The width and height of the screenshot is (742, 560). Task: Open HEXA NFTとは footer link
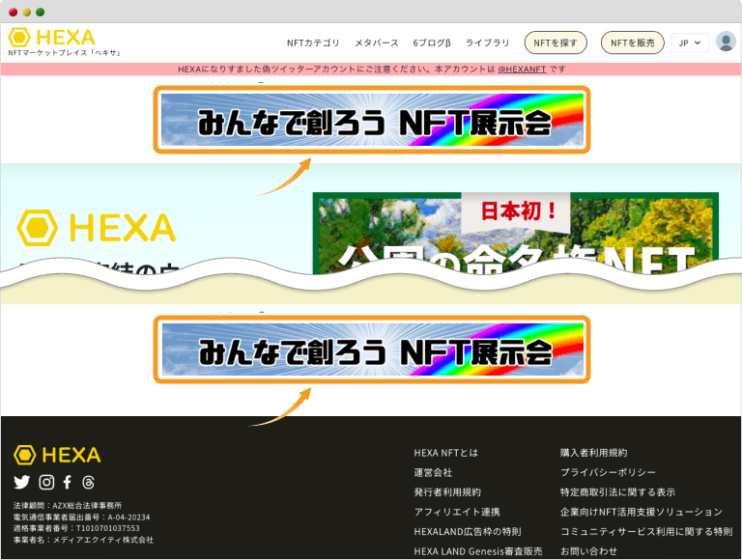(445, 453)
